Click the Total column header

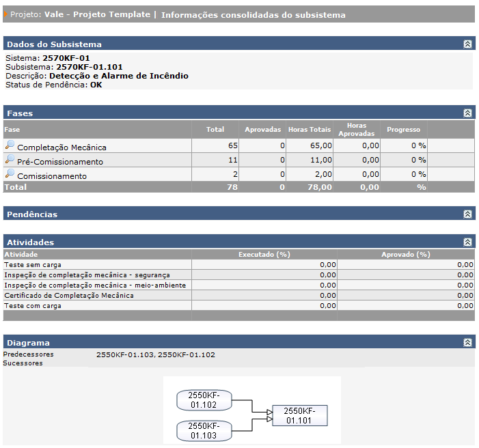(x=215, y=130)
